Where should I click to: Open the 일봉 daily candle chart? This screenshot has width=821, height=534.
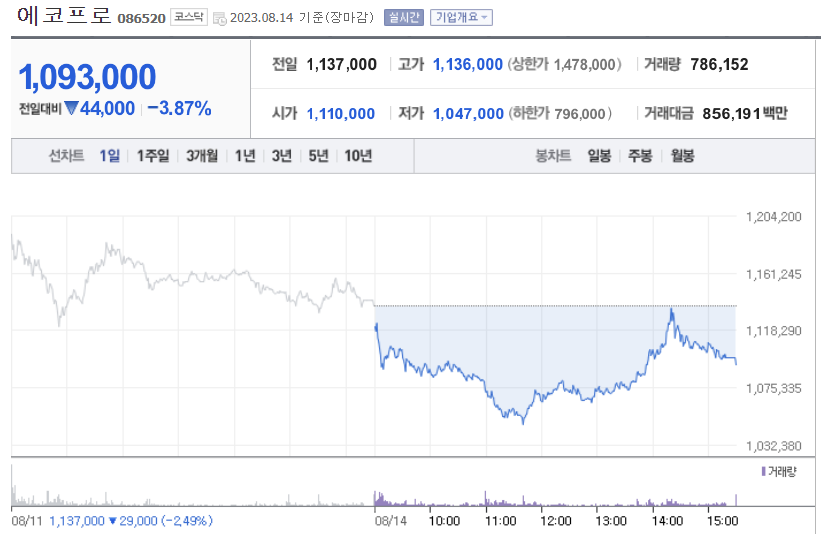(x=599, y=155)
